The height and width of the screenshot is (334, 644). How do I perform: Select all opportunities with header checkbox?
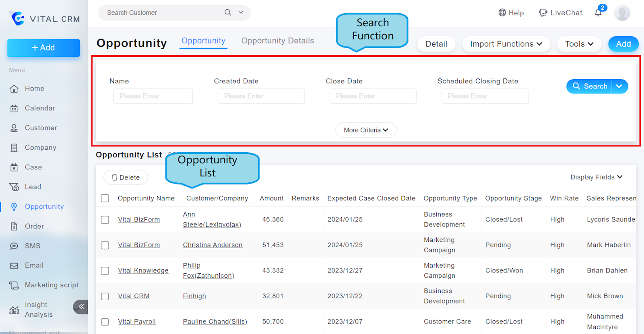click(x=105, y=198)
